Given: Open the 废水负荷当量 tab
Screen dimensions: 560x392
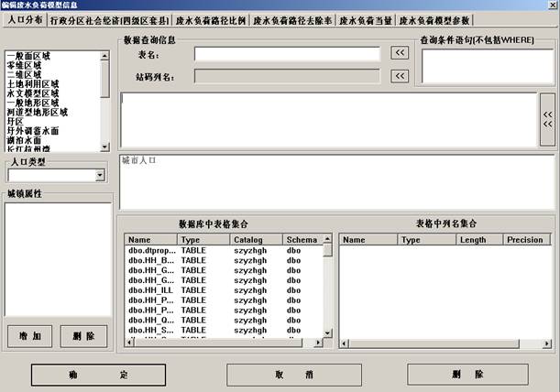Looking at the screenshot, I should [365, 19].
